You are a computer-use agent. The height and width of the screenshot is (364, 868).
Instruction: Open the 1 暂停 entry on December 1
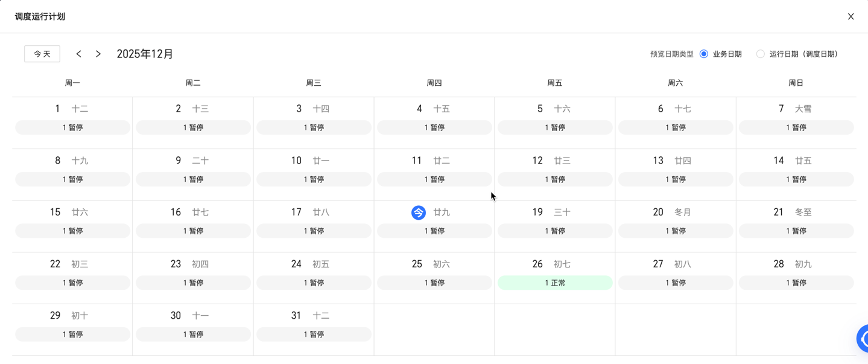(72, 127)
